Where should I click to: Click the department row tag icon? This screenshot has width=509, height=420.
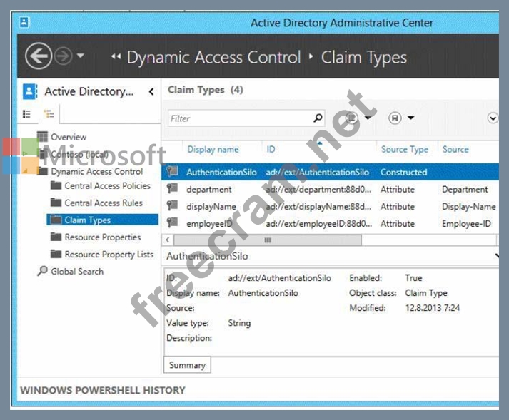(172, 188)
